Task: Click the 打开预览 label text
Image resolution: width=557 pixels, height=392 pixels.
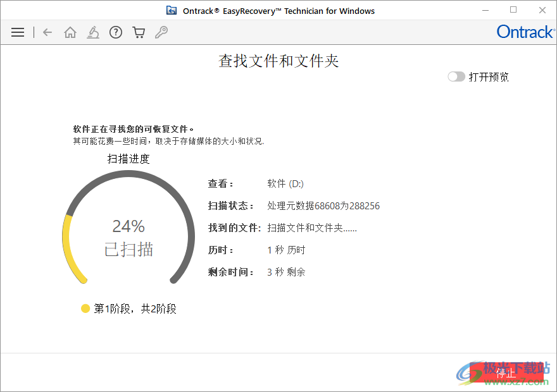Action: (489, 77)
